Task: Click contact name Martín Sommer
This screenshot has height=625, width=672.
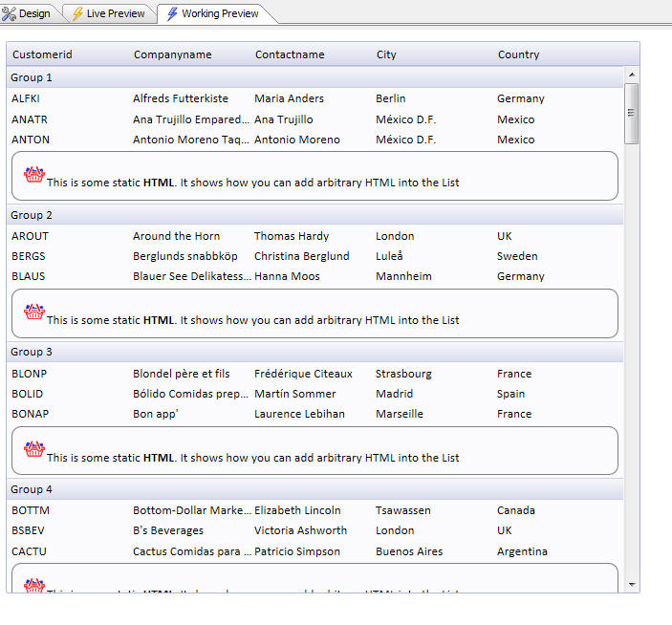Action: pyautogui.click(x=295, y=394)
